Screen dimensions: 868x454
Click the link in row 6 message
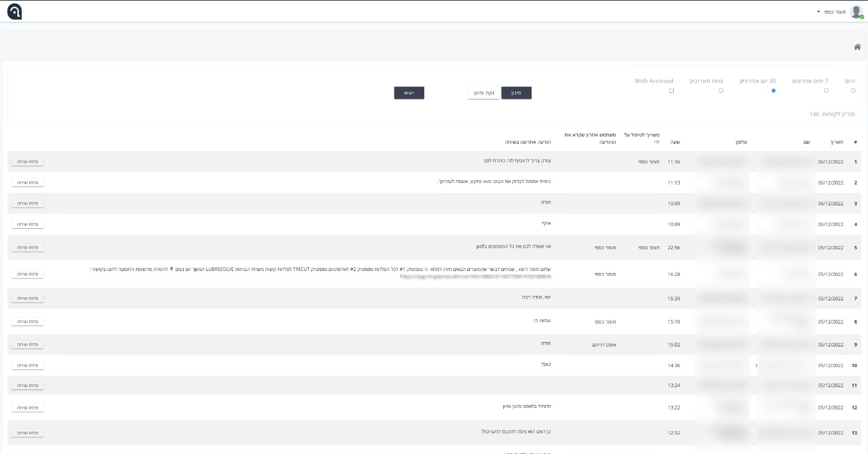pyautogui.click(x=475, y=276)
